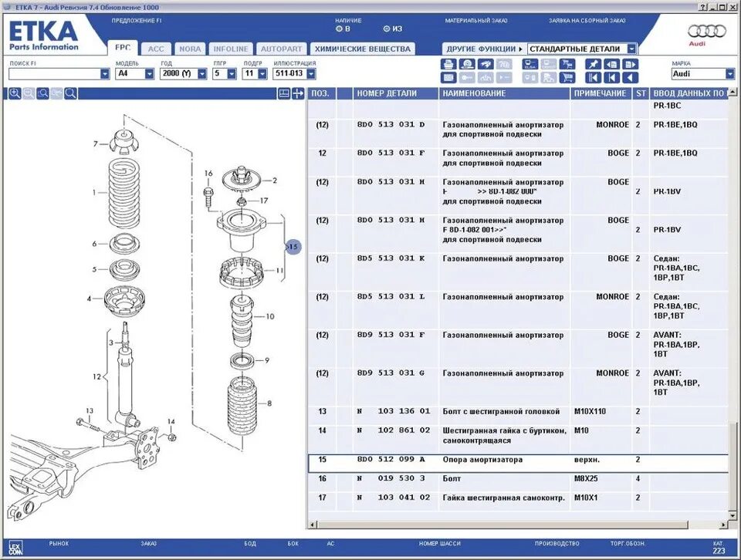
Task: Click the handshake icon in toolbar
Action: tap(486, 64)
